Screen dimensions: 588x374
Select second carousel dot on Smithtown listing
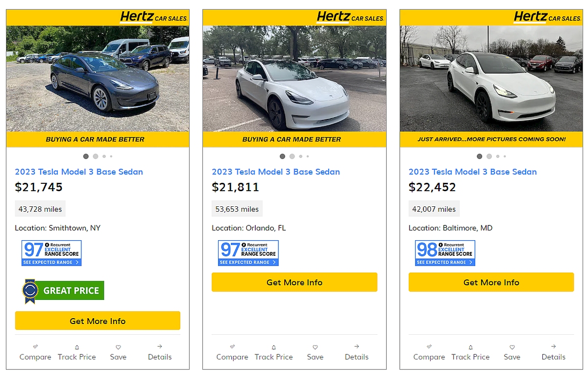96,156
